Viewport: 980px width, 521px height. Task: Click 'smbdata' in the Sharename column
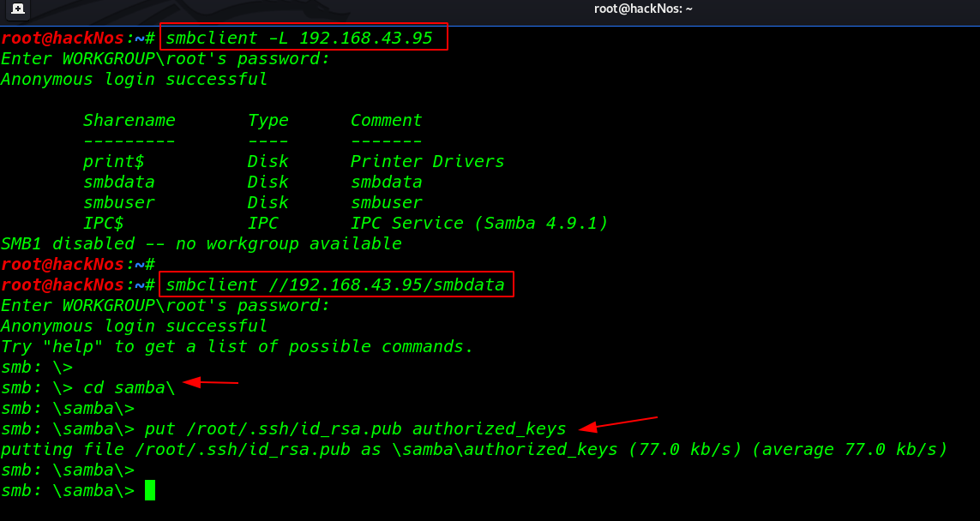pos(119,182)
